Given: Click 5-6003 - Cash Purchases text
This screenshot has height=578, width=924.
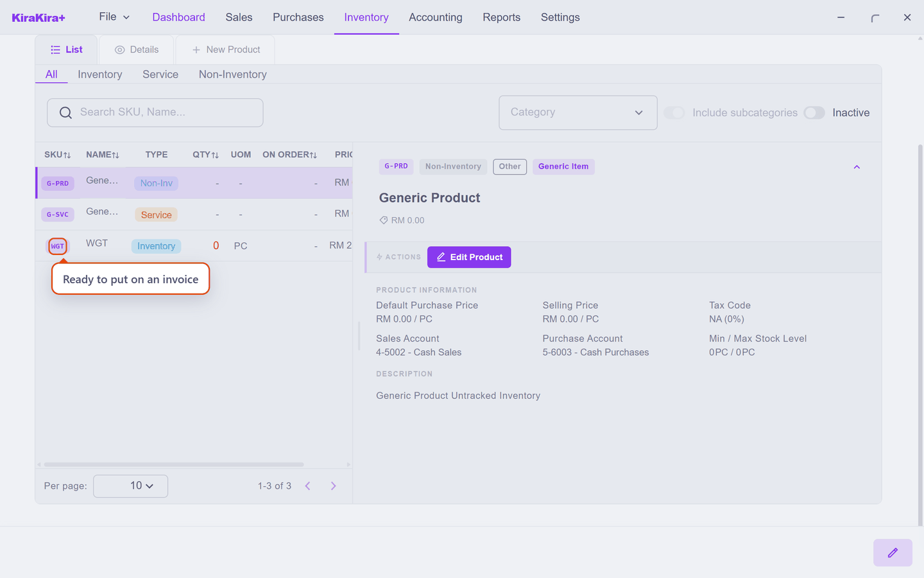Looking at the screenshot, I should (x=596, y=353).
